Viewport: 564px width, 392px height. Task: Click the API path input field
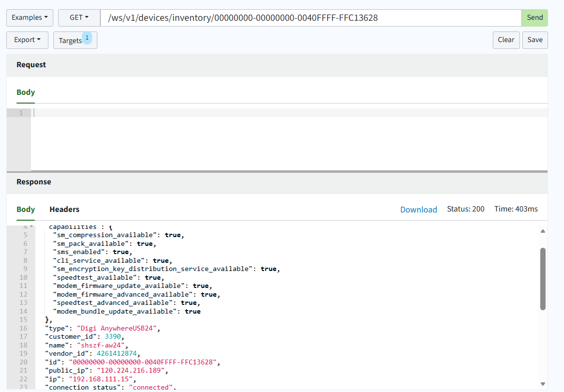[311, 17]
